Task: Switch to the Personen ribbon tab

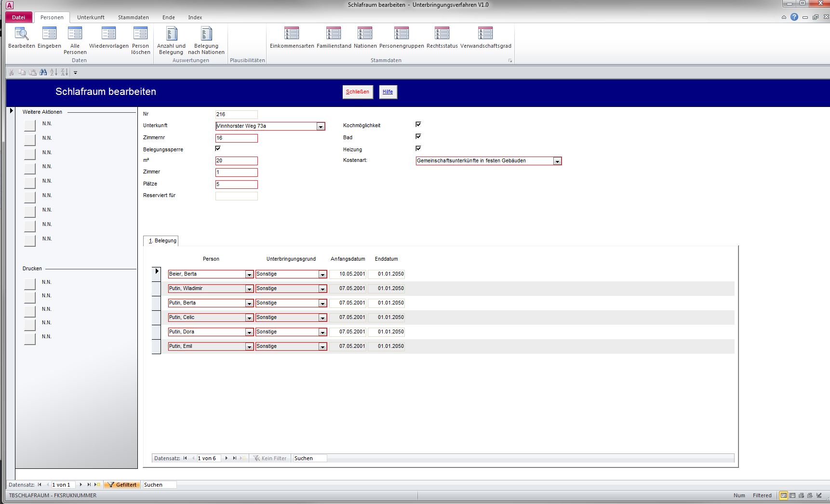Action: click(x=52, y=17)
